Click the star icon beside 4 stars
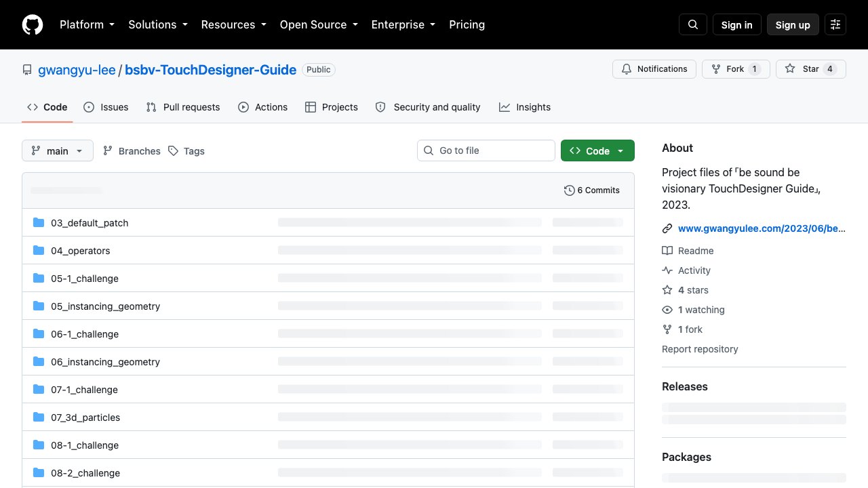The height and width of the screenshot is (488, 868). tap(667, 290)
